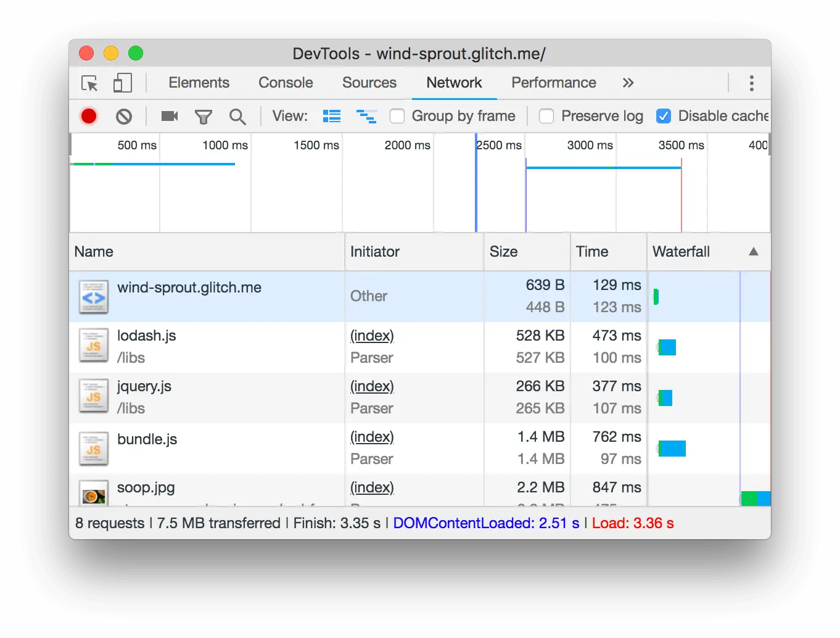Image resolution: width=840 pixels, height=638 pixels.
Task: Select the Network tab
Action: (x=454, y=83)
